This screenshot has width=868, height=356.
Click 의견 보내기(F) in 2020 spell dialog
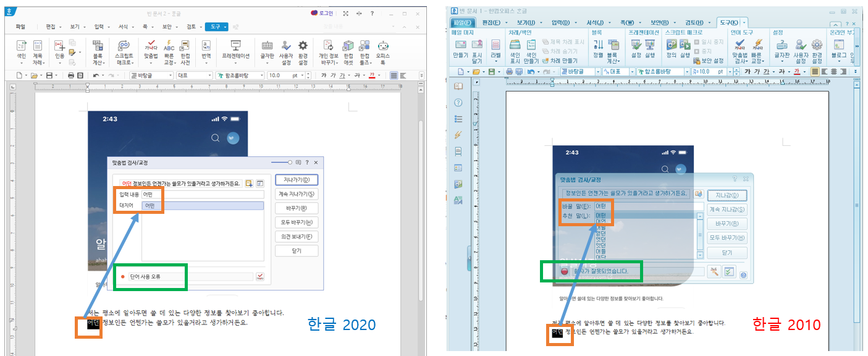coord(297,237)
